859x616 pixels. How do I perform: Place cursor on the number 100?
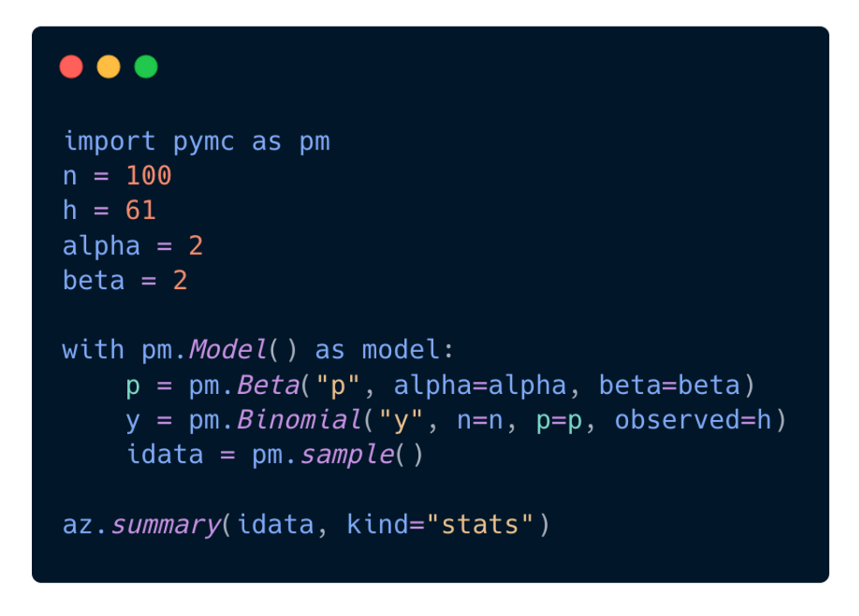[x=148, y=176]
